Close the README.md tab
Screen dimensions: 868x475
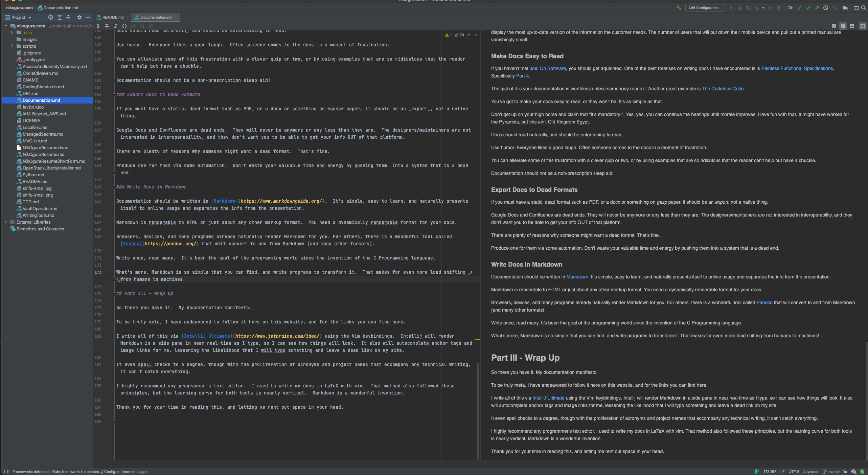[128, 17]
